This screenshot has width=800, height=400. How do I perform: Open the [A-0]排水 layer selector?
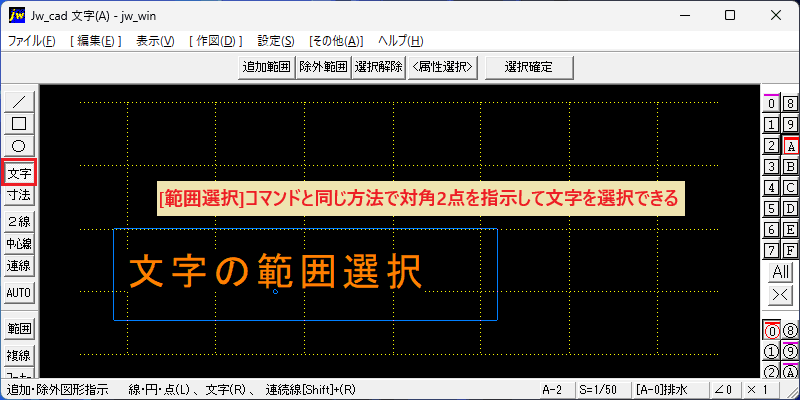tap(667, 390)
